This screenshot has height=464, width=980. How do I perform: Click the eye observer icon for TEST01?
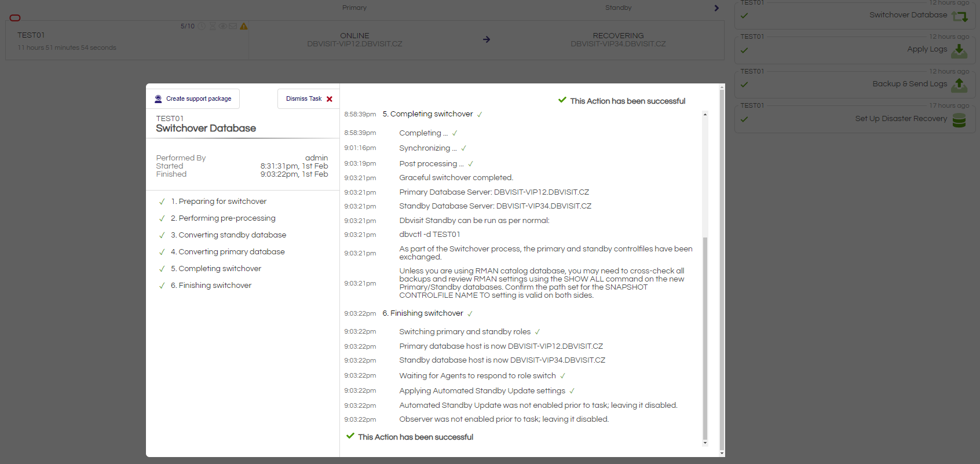point(222,26)
